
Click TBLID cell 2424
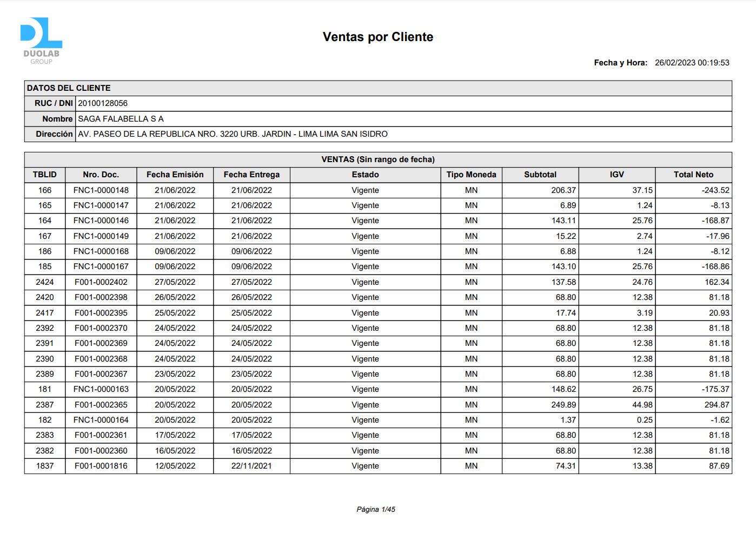tap(45, 282)
